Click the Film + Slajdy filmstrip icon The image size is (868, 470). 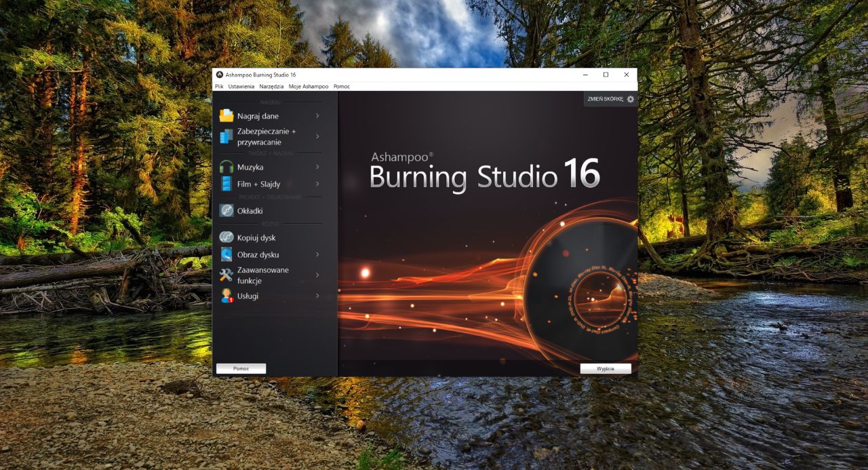point(226,184)
